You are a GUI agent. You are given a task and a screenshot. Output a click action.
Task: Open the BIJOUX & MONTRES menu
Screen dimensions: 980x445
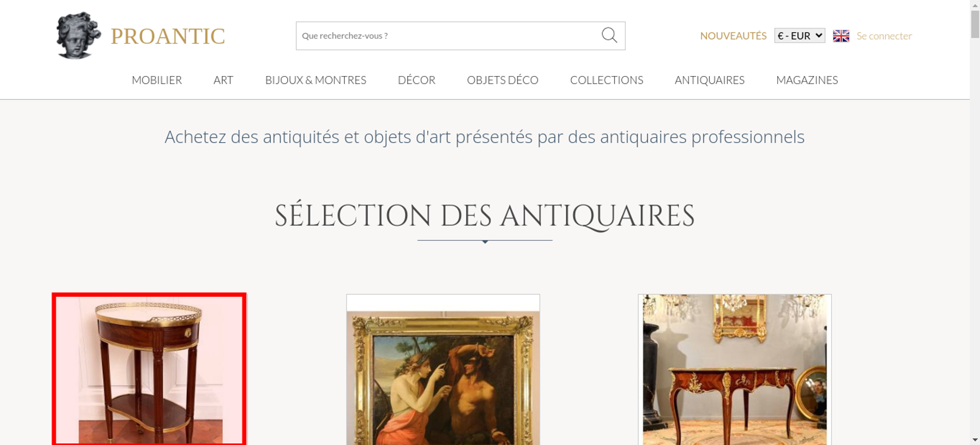tap(316, 80)
